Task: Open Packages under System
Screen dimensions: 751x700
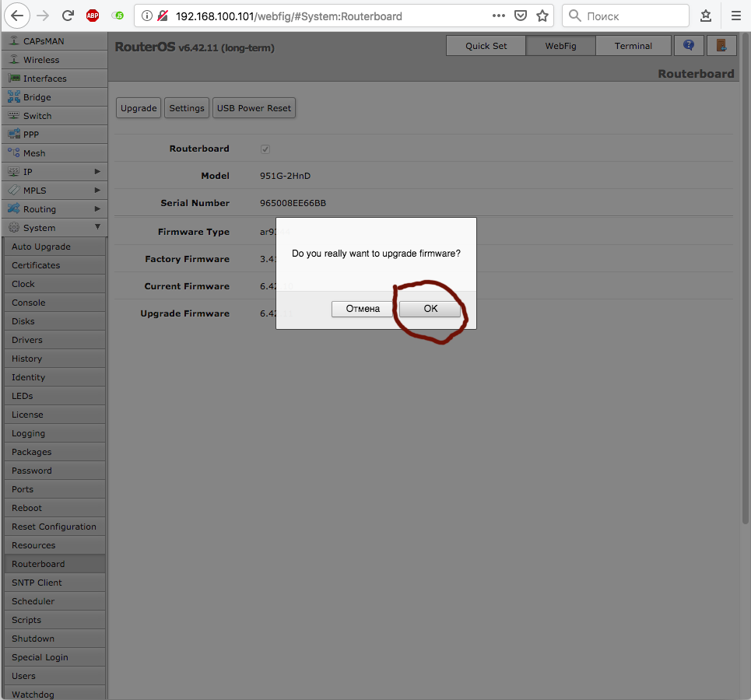Action: tap(54, 452)
